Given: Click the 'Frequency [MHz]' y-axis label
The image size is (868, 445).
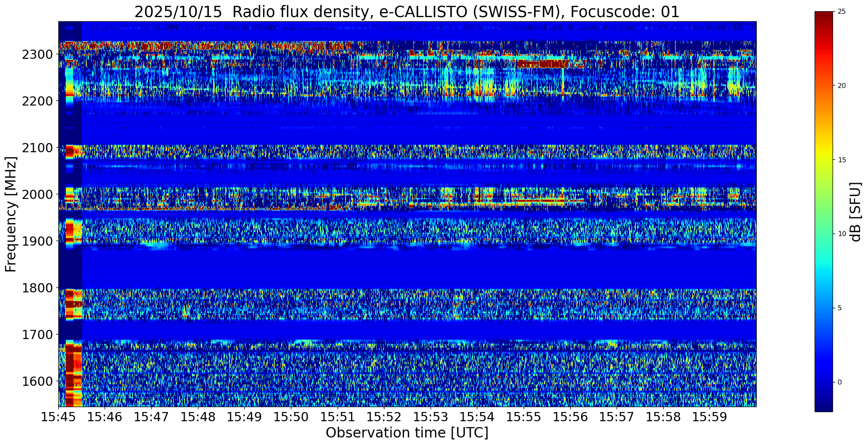Looking at the screenshot, I should point(11,214).
